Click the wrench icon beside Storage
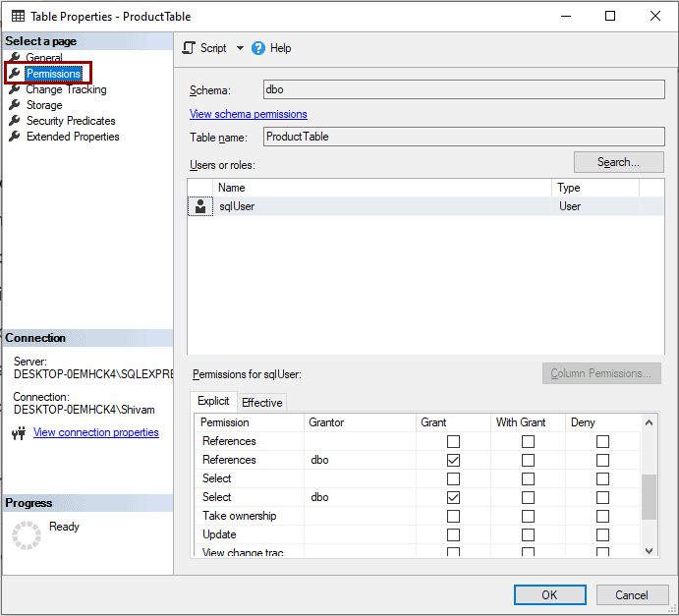679x616 pixels. coord(15,105)
